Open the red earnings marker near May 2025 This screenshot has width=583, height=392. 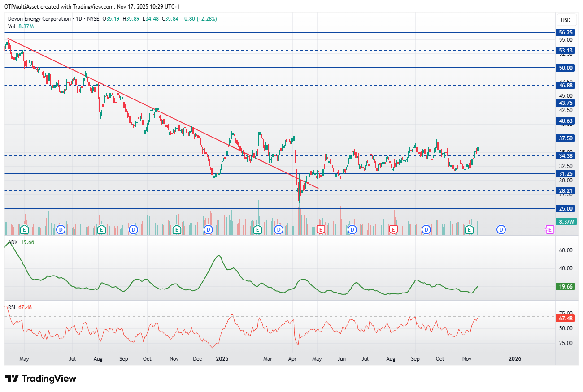(321, 229)
